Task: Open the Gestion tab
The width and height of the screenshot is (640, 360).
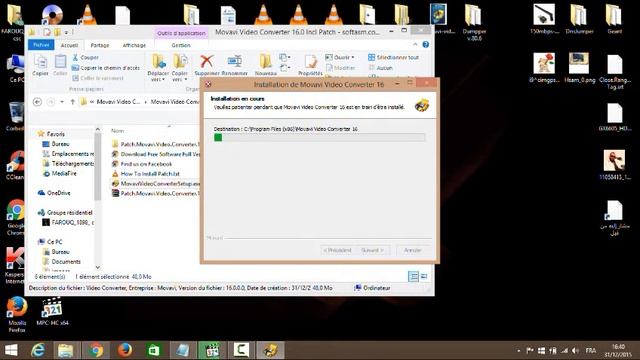Action: click(181, 45)
